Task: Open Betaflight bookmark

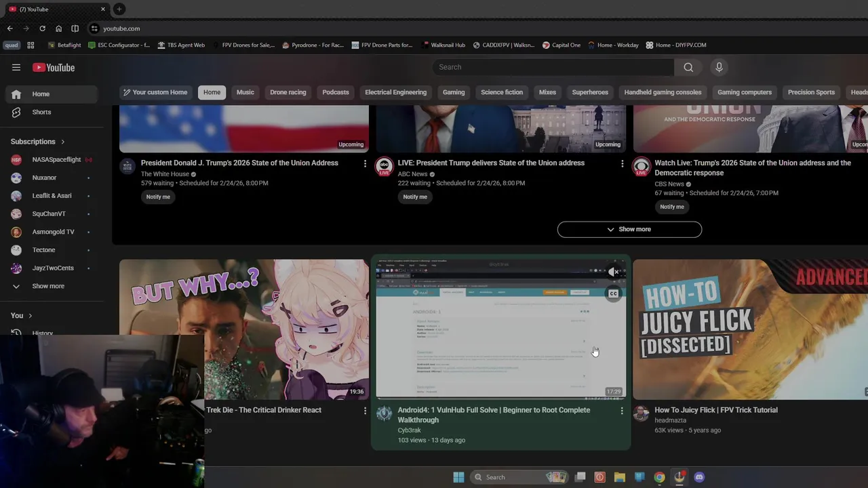Action: (64, 45)
